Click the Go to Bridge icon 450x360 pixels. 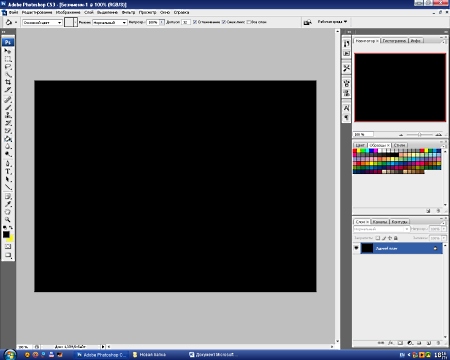click(307, 22)
